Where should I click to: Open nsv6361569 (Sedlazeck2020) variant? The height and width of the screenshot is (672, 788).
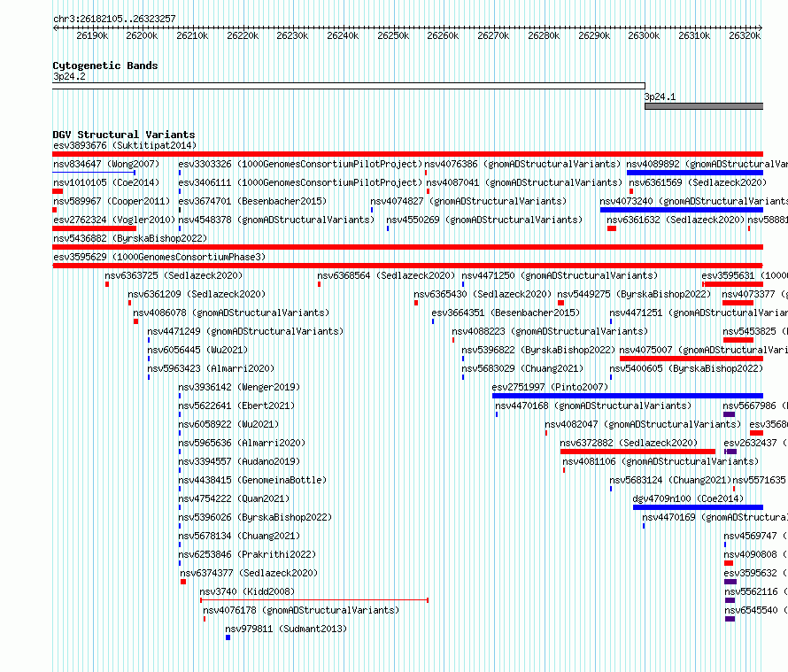(698, 183)
